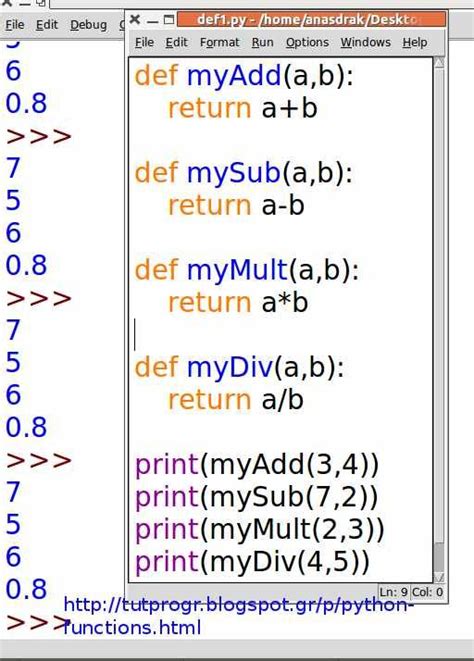Minimize the def1.py editor window
This screenshot has width=474, height=661.
[x=153, y=20]
